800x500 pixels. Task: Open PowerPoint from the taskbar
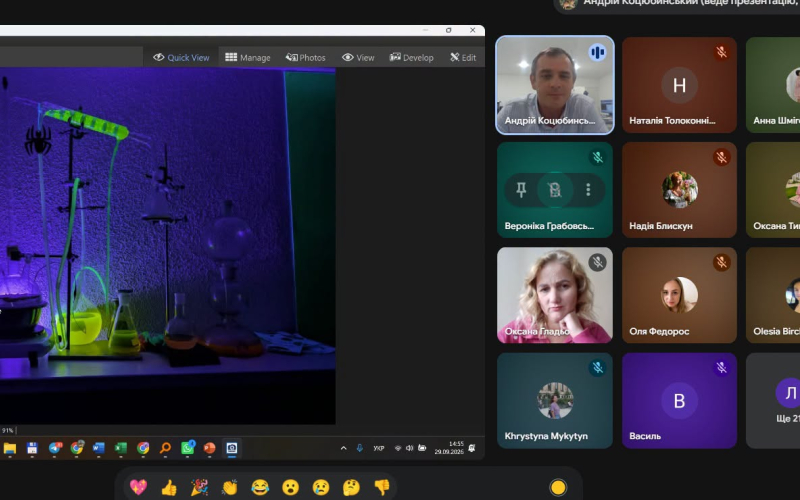209,448
